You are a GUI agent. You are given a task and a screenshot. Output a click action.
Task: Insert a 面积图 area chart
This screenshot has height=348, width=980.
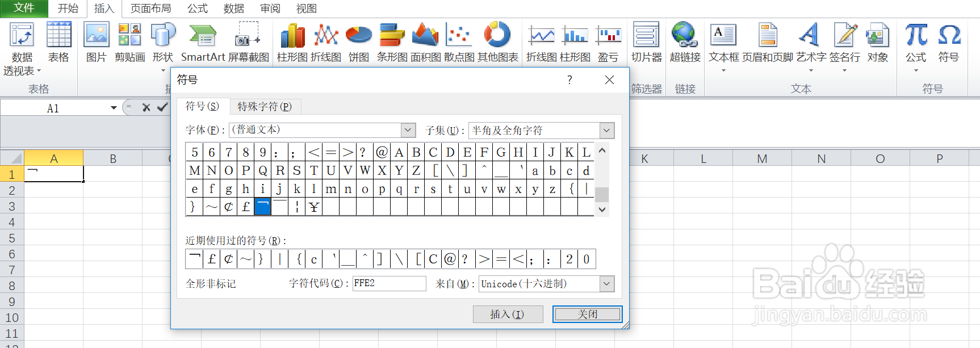(x=425, y=35)
